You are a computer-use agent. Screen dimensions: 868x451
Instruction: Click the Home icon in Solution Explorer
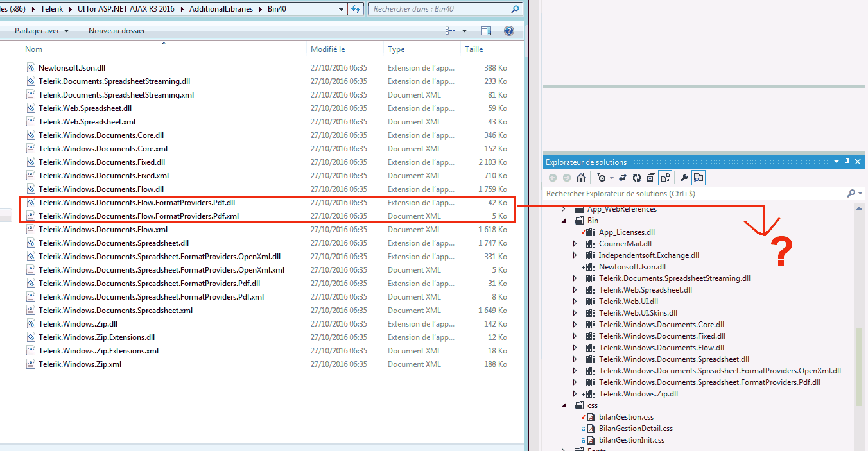click(581, 178)
